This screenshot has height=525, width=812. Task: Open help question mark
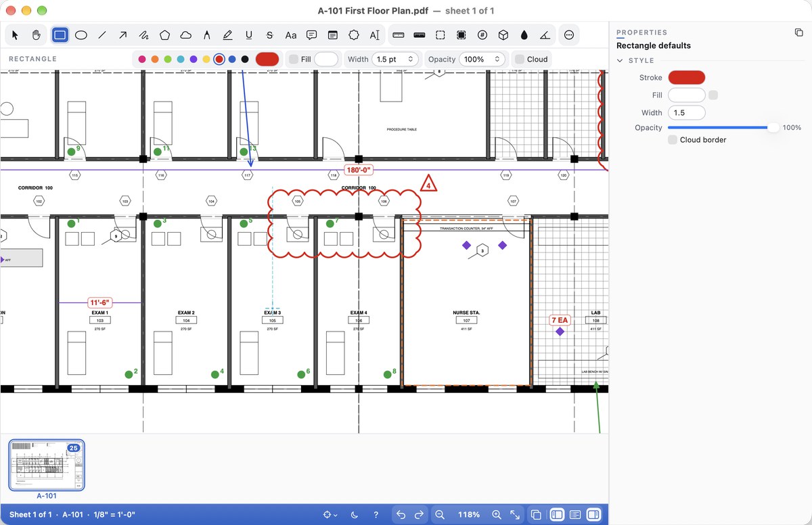pyautogui.click(x=376, y=515)
